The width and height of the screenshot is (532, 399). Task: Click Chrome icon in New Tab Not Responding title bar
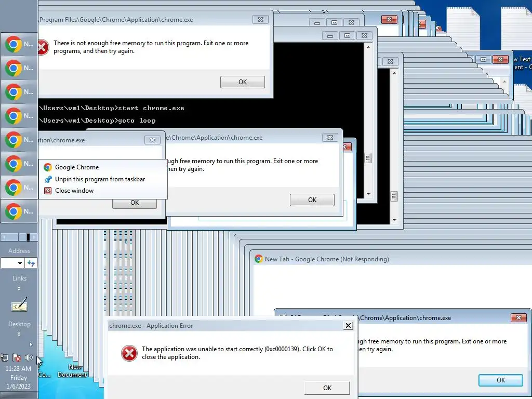(x=259, y=259)
